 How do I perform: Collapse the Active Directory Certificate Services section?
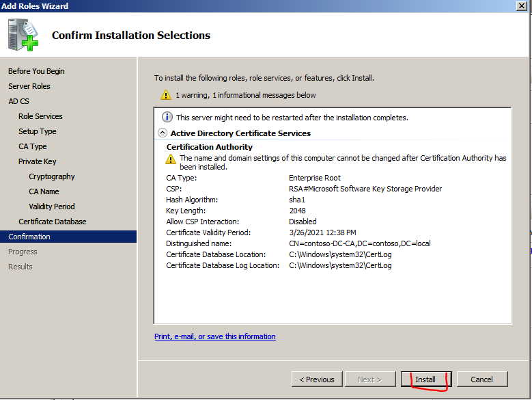(163, 133)
